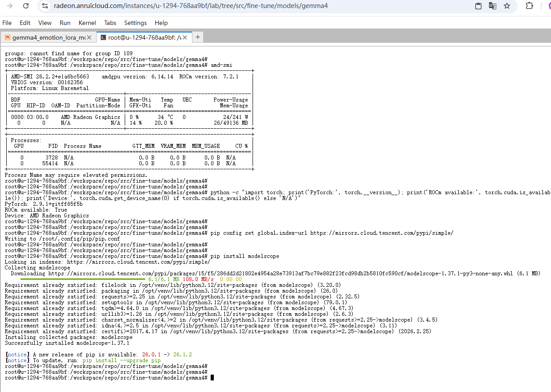
Task: Click the notebook icon on gemma4_emotion_lora tab
Action: (x=8, y=37)
